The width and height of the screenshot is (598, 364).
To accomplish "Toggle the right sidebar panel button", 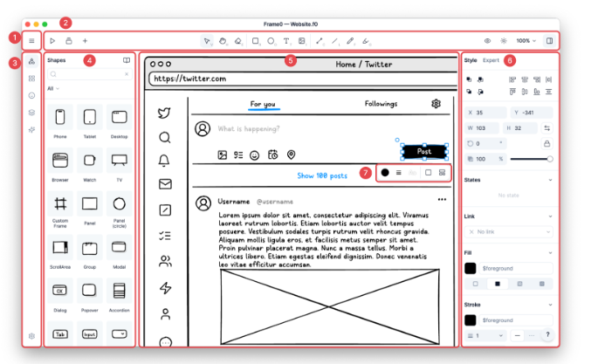I will pos(549,41).
